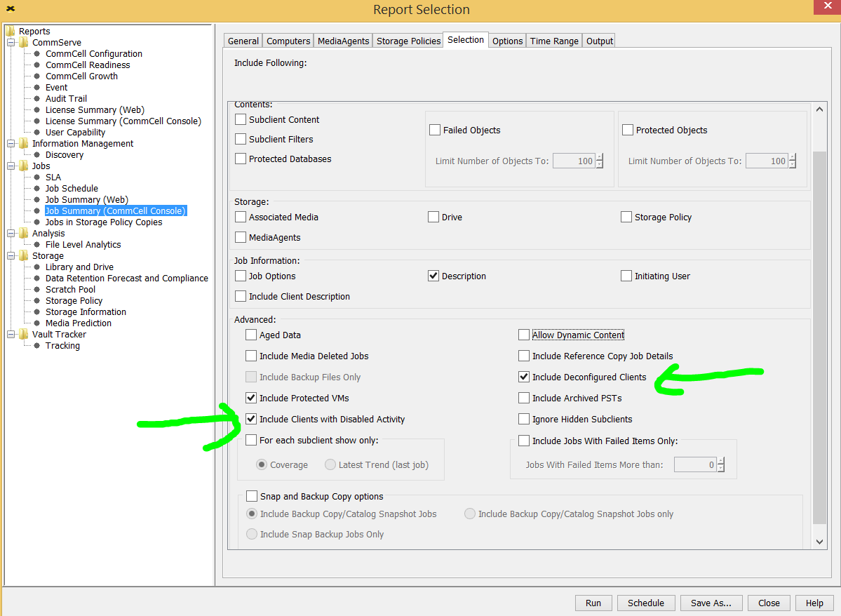This screenshot has height=616, width=841.
Task: Select the Scratch Pool report
Action: click(x=70, y=290)
